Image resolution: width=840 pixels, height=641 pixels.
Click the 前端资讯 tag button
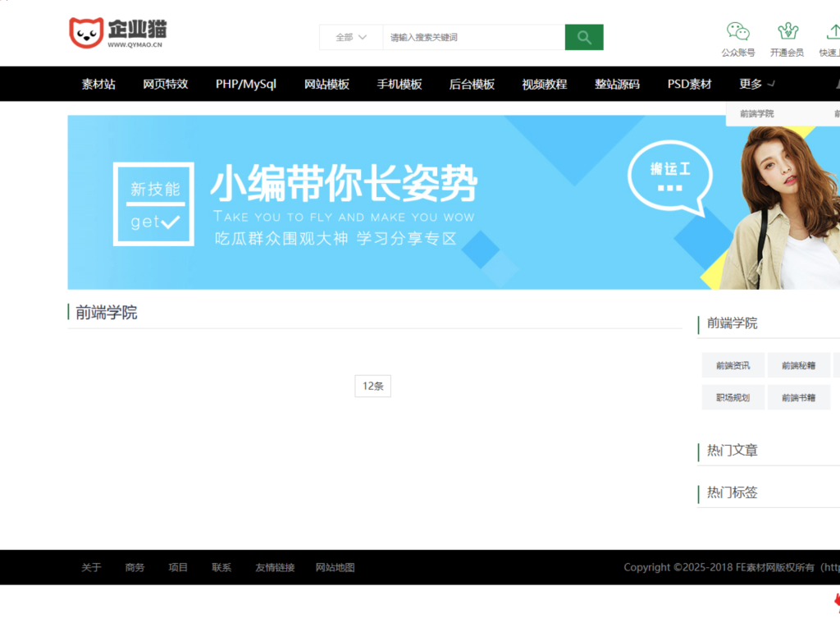(x=732, y=364)
